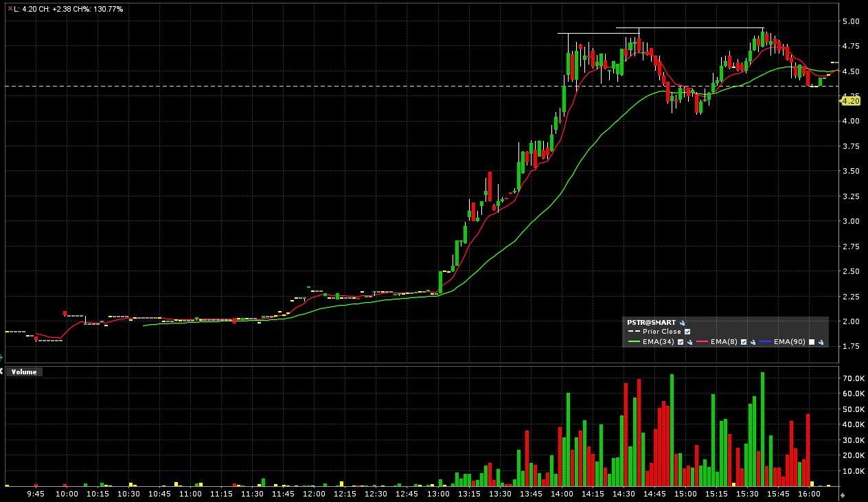This screenshot has height=502, width=868.
Task: Click the red EMA(8) line swatch in legend
Action: [x=702, y=341]
